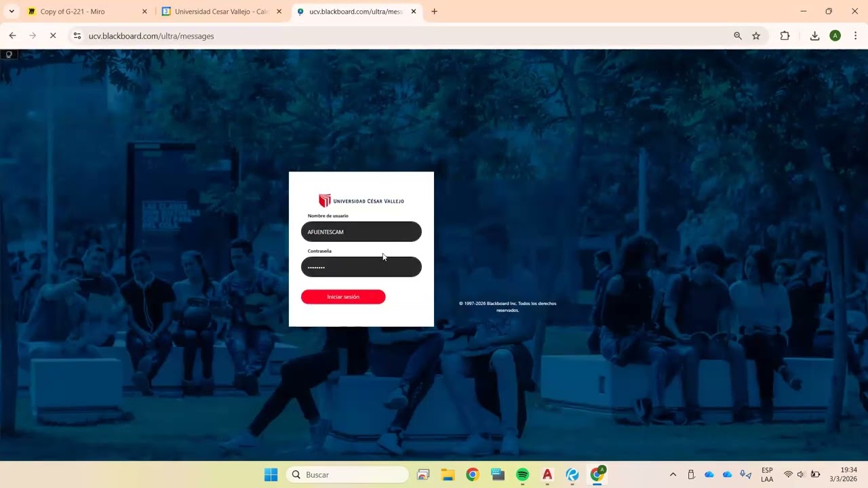Viewport: 868px width, 488px height.
Task: Open the Wi-Fi network tray icon
Action: coord(788,474)
